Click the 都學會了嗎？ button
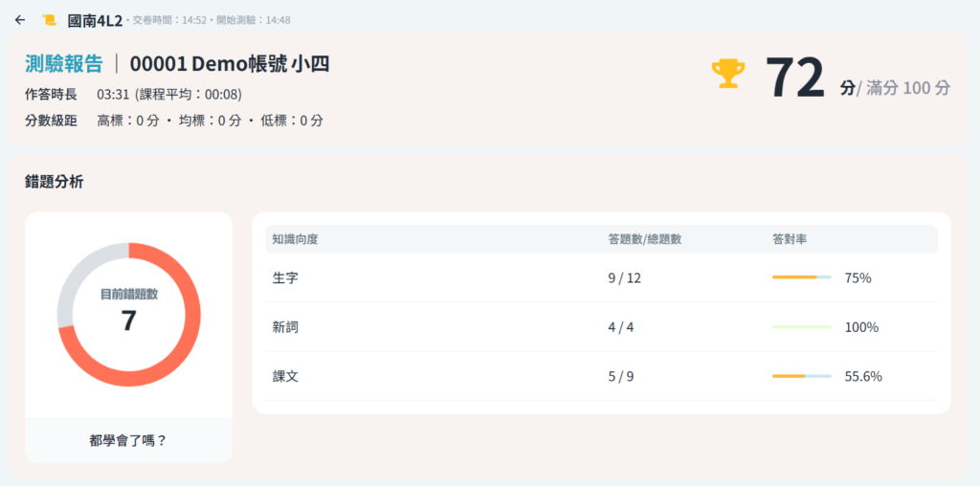 [x=128, y=440]
